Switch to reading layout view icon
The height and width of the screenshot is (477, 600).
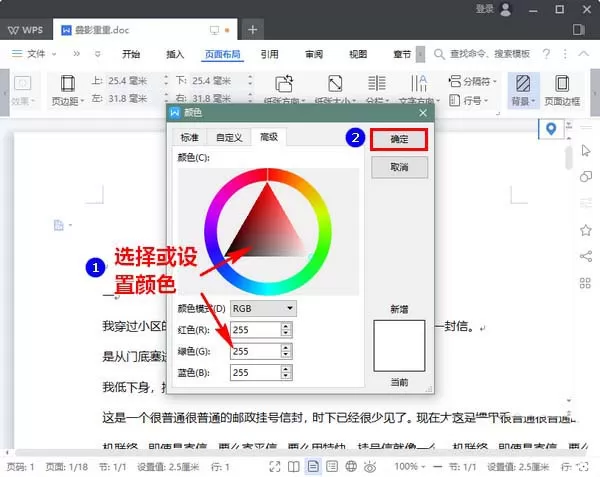pyautogui.click(x=293, y=467)
